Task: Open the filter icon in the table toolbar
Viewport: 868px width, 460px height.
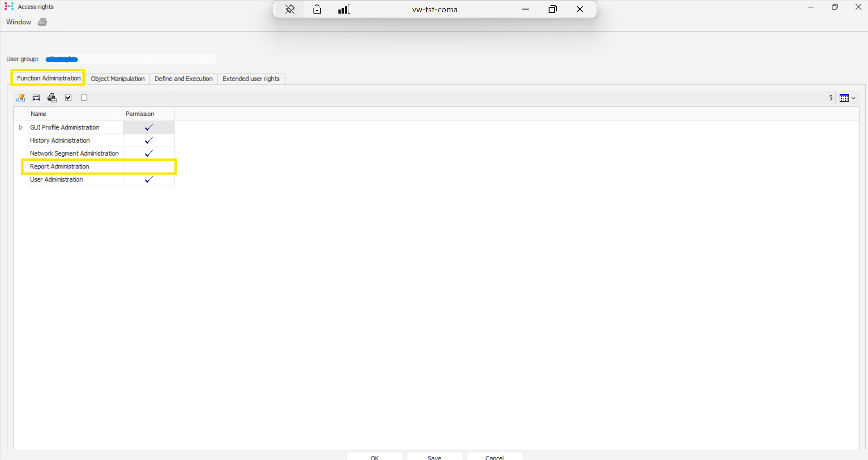Action: [20, 98]
